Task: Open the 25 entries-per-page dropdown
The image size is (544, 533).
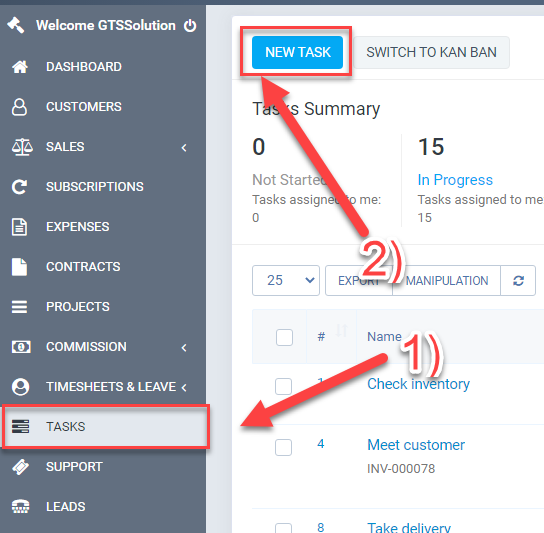Action: click(286, 280)
